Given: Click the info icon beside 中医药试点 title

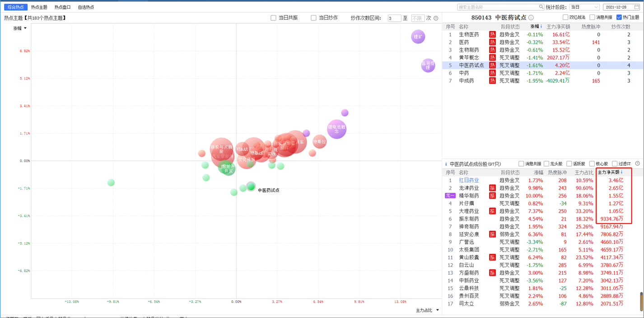Looking at the screenshot, I should [x=531, y=18].
